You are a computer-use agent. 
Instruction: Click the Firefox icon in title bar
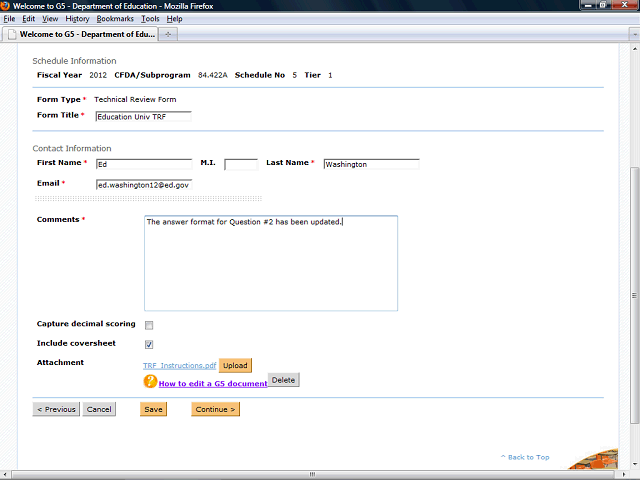[x=6, y=6]
